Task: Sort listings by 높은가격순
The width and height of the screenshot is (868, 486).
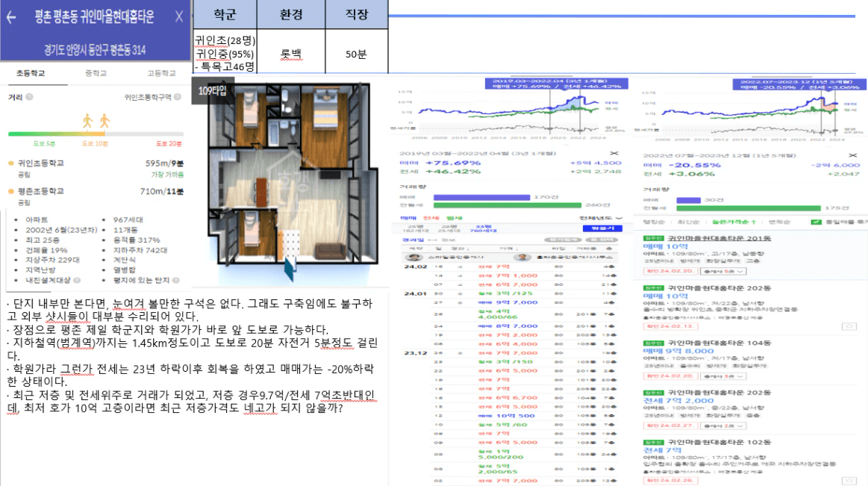Action: [734, 222]
